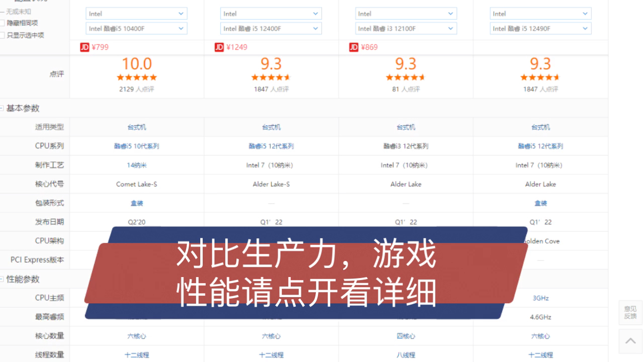
Task: Click the 14纳米 process link
Action: click(136, 165)
